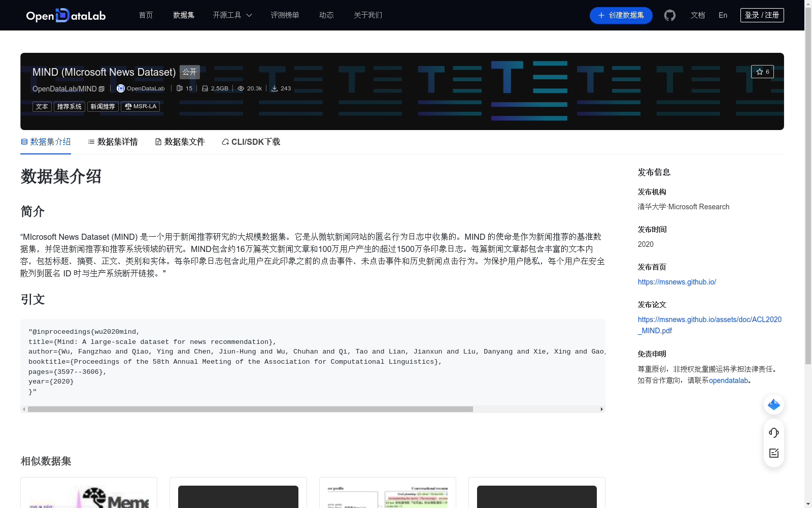Image resolution: width=812 pixels, height=508 pixels.
Task: Switch to the CLI/SDK下载 tab
Action: (251, 142)
